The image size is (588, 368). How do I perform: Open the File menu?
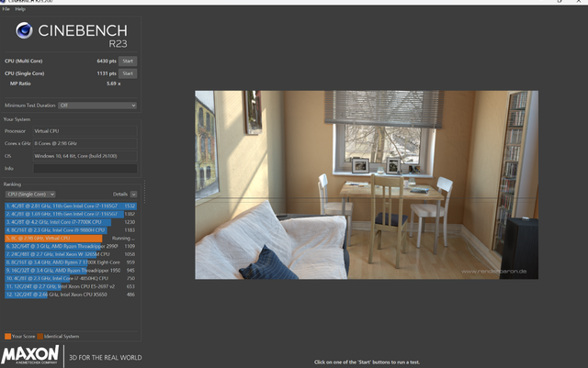[6, 9]
